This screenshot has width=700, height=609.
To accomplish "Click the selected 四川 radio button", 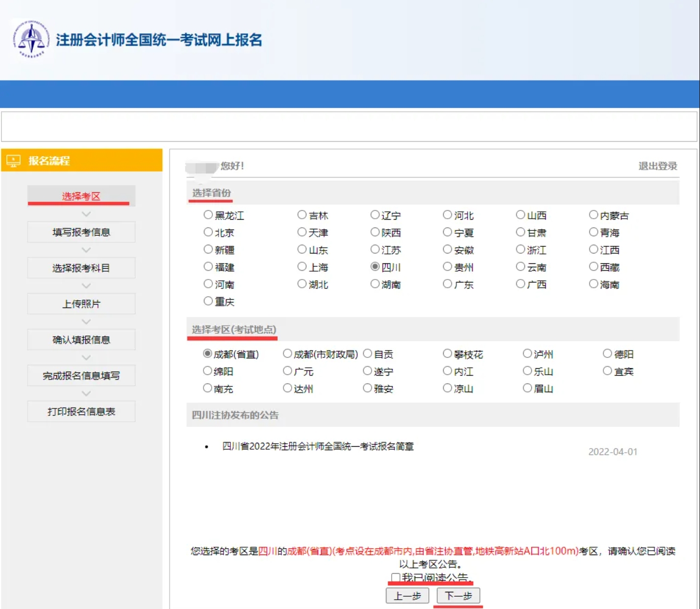I will pyautogui.click(x=375, y=266).
